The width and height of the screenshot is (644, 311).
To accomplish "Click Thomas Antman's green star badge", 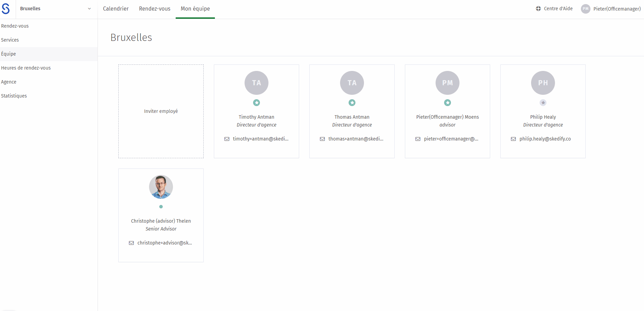I will [352, 103].
